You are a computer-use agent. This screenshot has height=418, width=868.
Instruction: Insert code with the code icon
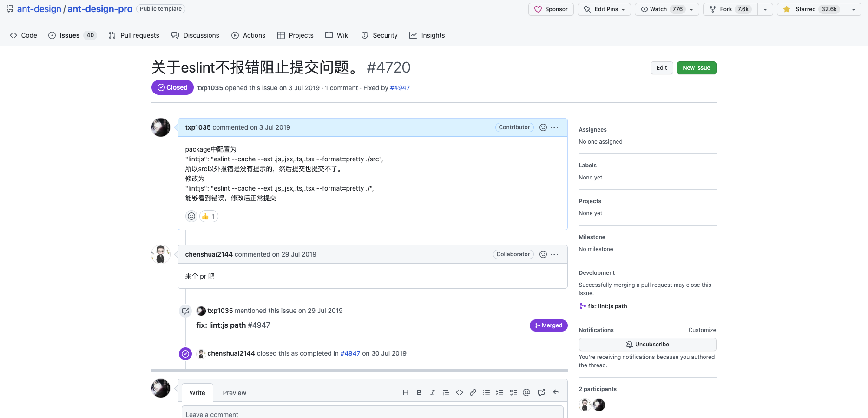pyautogui.click(x=459, y=392)
